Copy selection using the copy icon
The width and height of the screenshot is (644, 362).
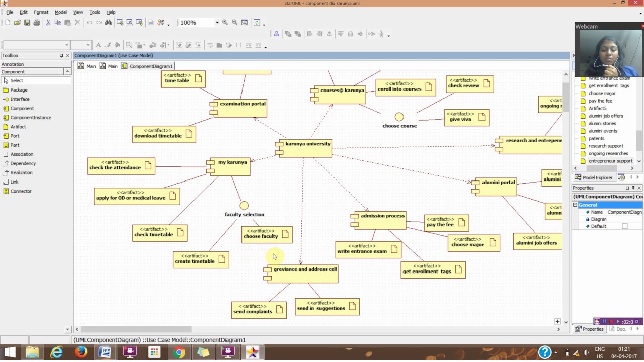58,23
